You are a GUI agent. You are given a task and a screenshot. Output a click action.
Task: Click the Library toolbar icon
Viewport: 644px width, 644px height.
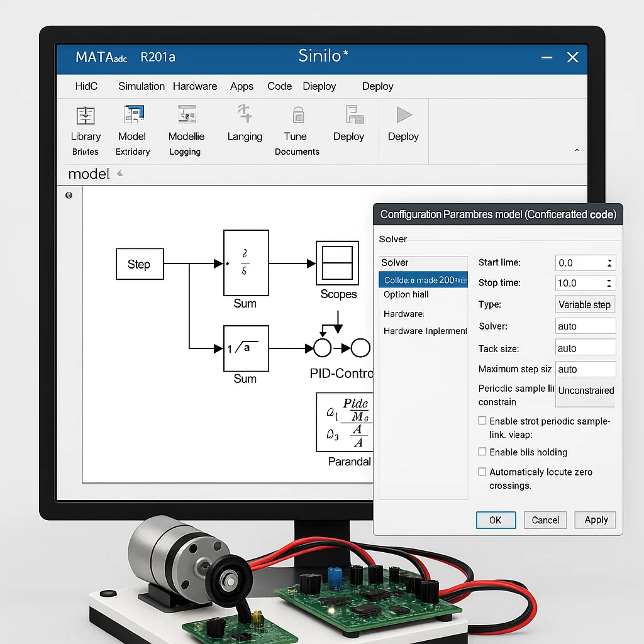86,116
